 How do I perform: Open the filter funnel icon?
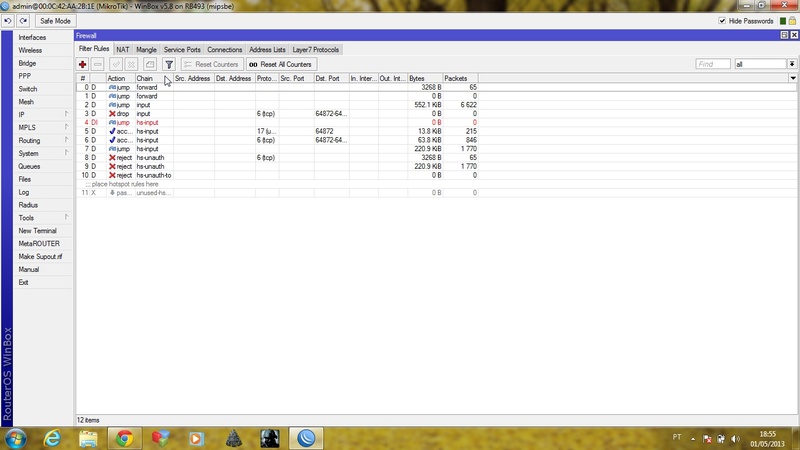[x=169, y=64]
